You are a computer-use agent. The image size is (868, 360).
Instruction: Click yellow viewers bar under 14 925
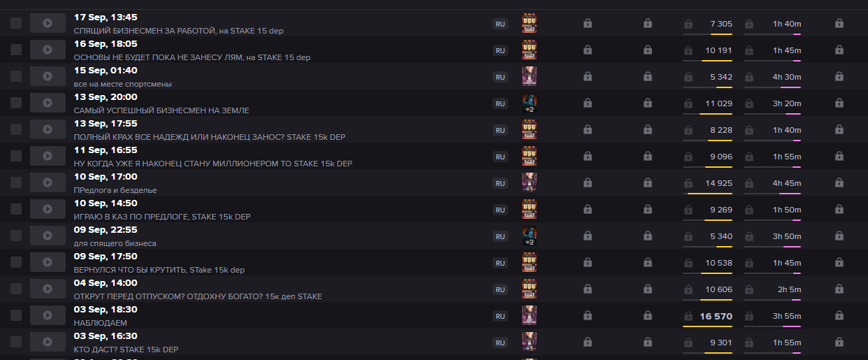710,193
